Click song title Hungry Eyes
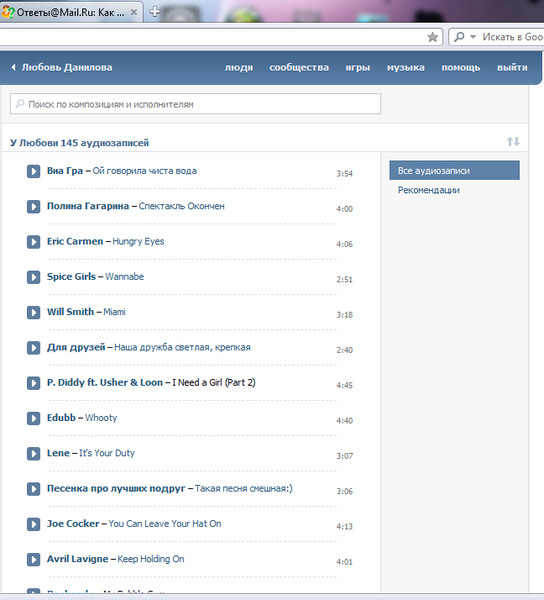Viewport: 544px width, 600px height. click(x=138, y=242)
